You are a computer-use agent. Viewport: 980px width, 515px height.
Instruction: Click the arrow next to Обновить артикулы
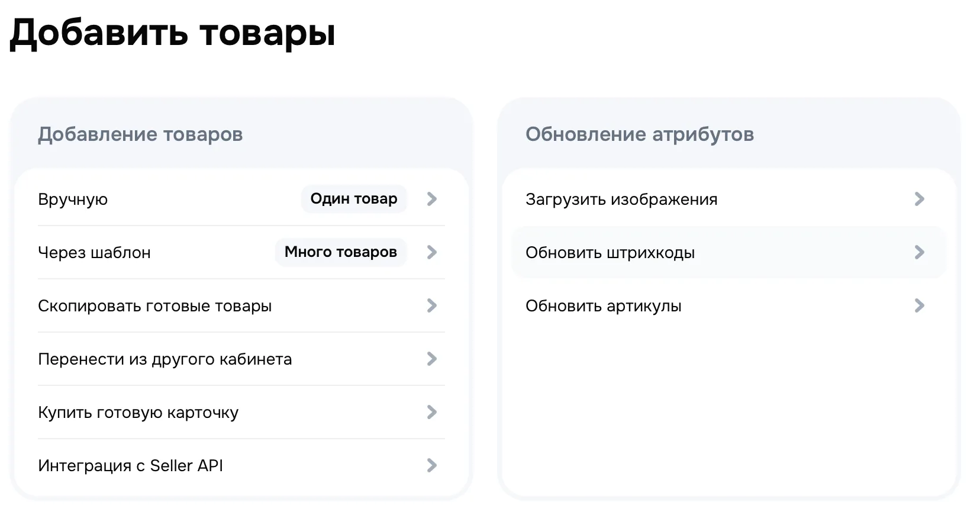(x=919, y=305)
